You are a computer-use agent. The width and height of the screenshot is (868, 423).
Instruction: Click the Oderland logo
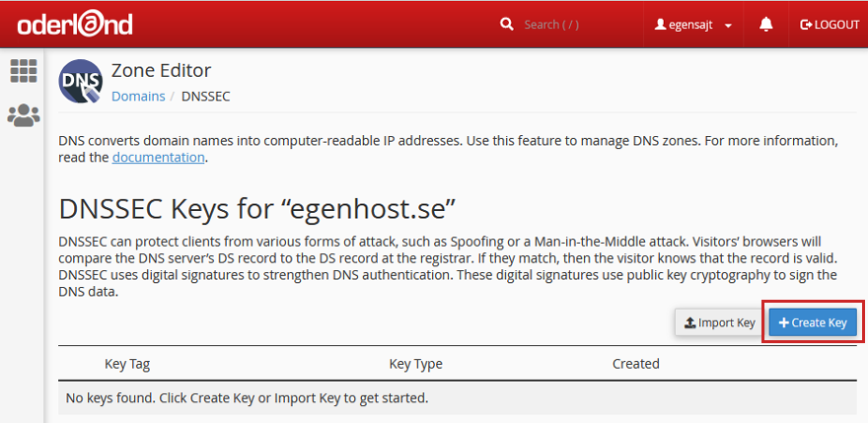75,25
